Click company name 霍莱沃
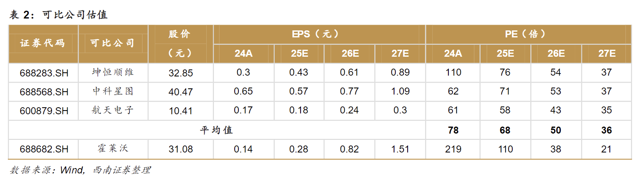 click(x=112, y=149)
